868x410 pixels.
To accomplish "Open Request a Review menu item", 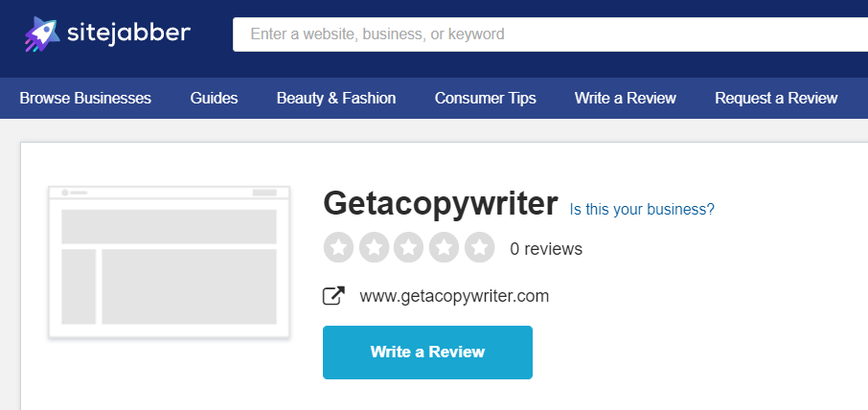I will click(x=776, y=98).
